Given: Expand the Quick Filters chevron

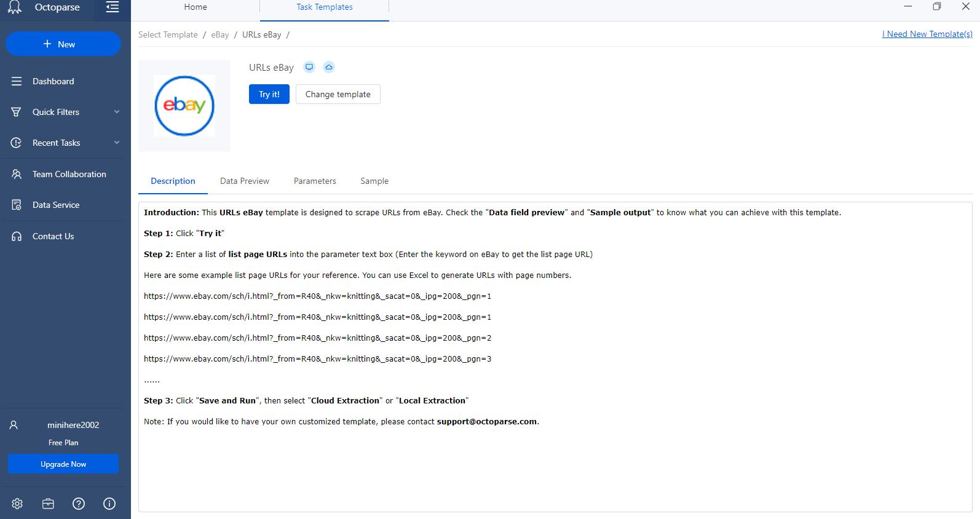Looking at the screenshot, I should (117, 112).
